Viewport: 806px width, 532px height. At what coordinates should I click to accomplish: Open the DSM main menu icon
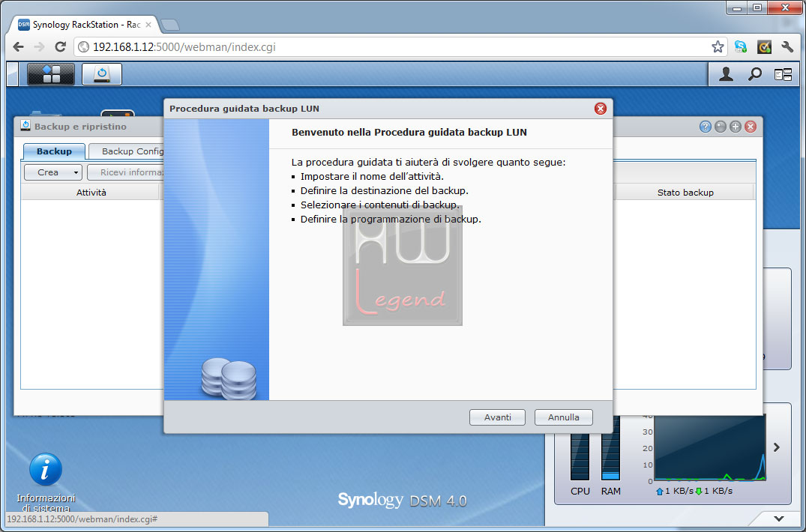[51, 74]
